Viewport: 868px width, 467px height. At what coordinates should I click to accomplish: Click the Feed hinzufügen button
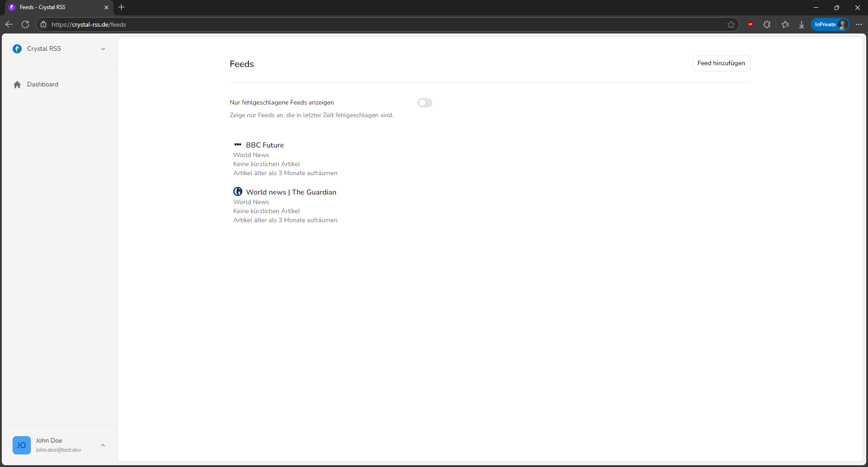[x=721, y=63]
